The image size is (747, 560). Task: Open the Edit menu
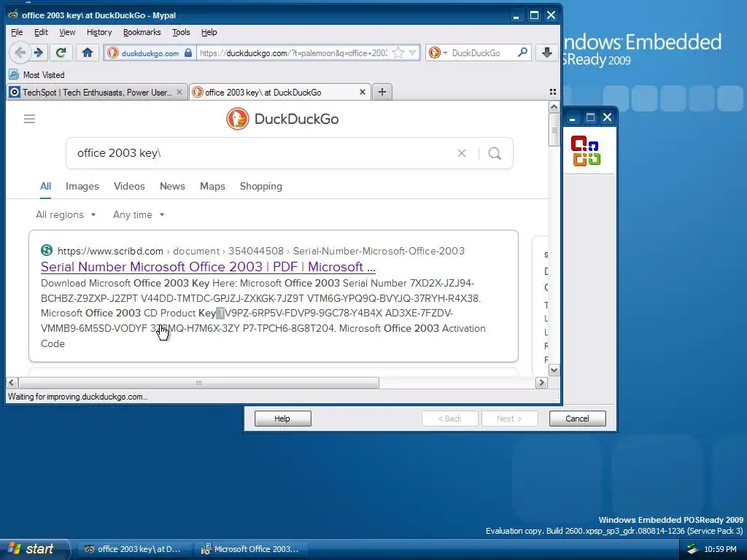(x=41, y=32)
